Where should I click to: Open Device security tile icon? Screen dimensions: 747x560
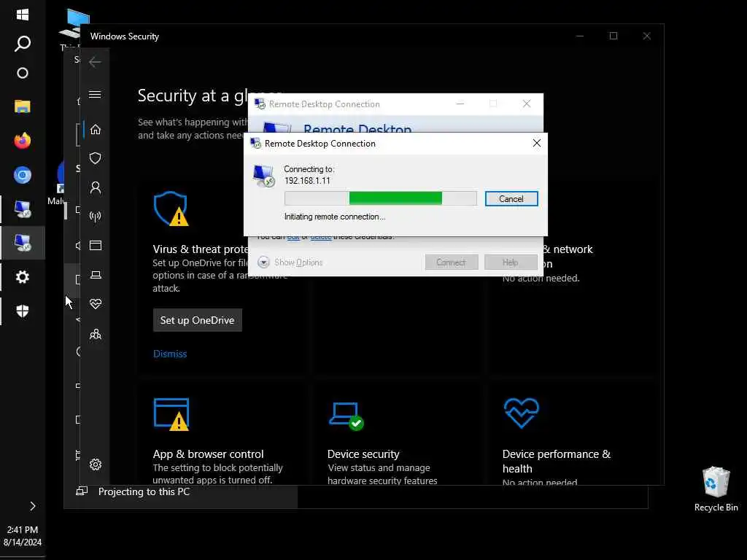(x=347, y=416)
